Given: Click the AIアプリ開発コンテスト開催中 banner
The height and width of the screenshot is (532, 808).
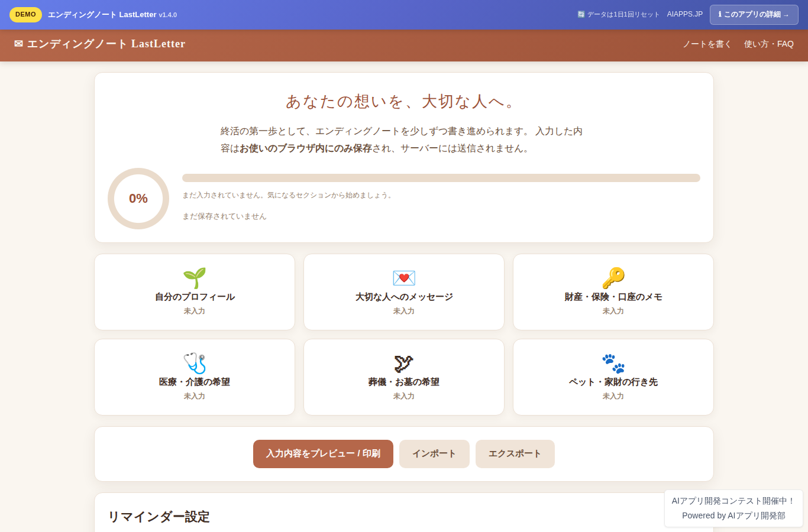Looking at the screenshot, I should click(x=733, y=501).
